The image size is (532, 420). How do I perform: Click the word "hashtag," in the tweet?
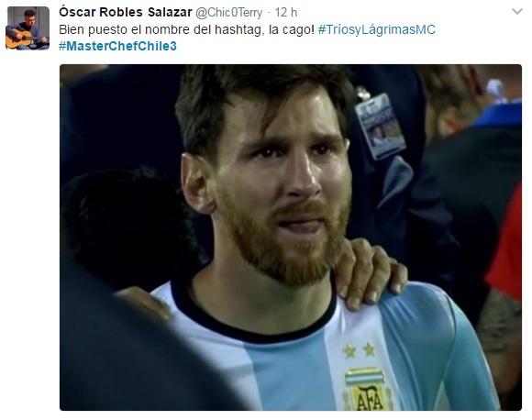[239, 29]
